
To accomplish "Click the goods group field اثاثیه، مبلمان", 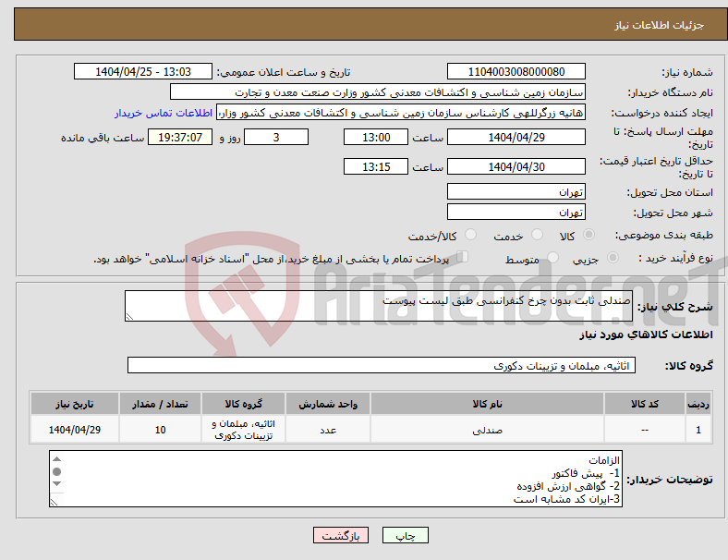I will click(x=382, y=365).
